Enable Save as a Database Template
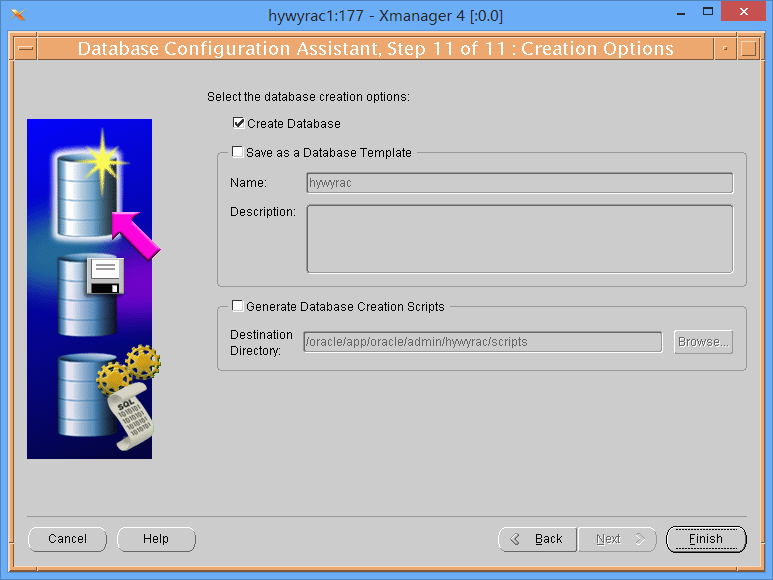 pos(238,152)
